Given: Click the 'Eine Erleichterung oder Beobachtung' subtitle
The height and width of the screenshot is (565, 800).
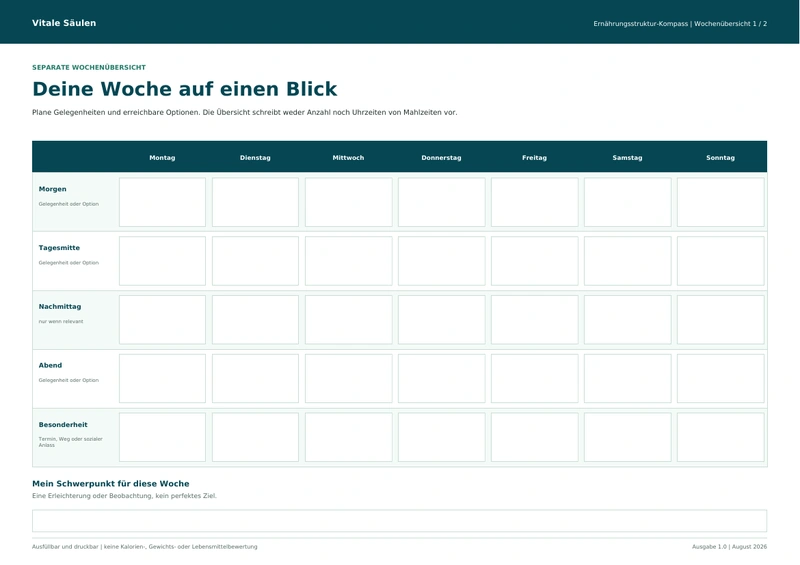Looking at the screenshot, I should pos(93,496).
